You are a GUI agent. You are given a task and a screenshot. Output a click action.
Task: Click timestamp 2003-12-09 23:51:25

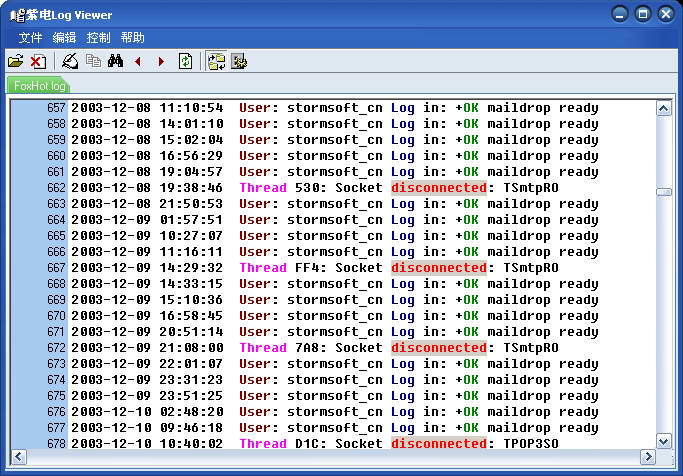point(147,396)
